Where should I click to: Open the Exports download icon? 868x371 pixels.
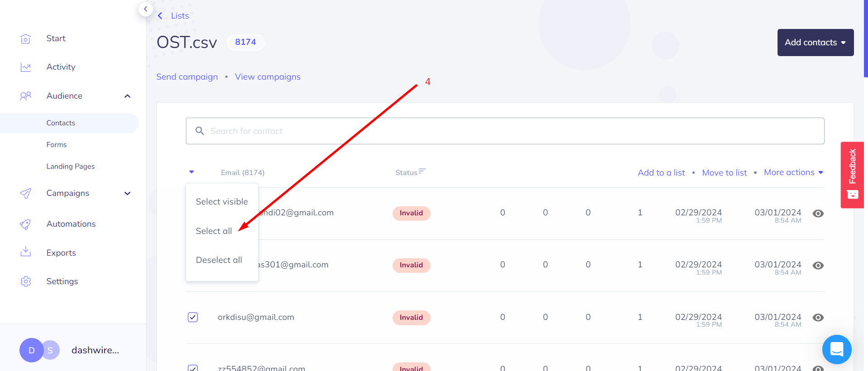(x=26, y=252)
